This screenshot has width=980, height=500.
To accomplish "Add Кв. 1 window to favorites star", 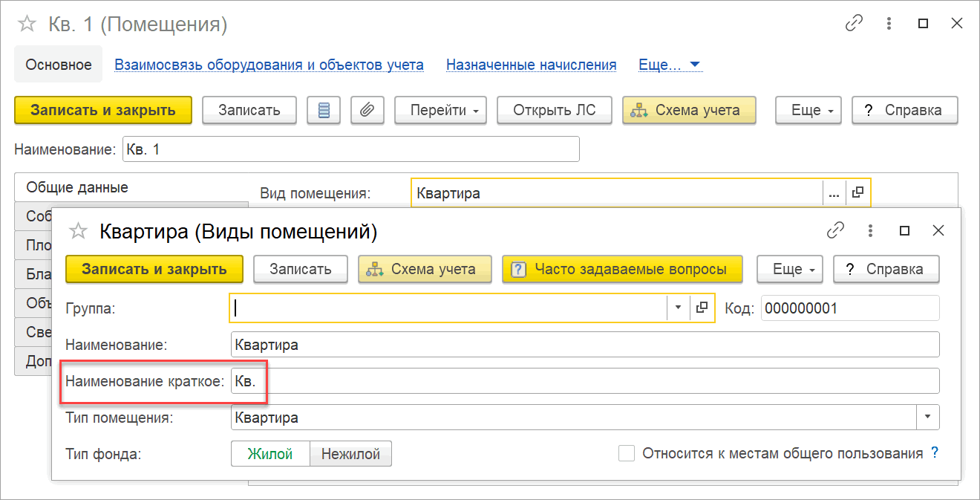I will [x=27, y=25].
